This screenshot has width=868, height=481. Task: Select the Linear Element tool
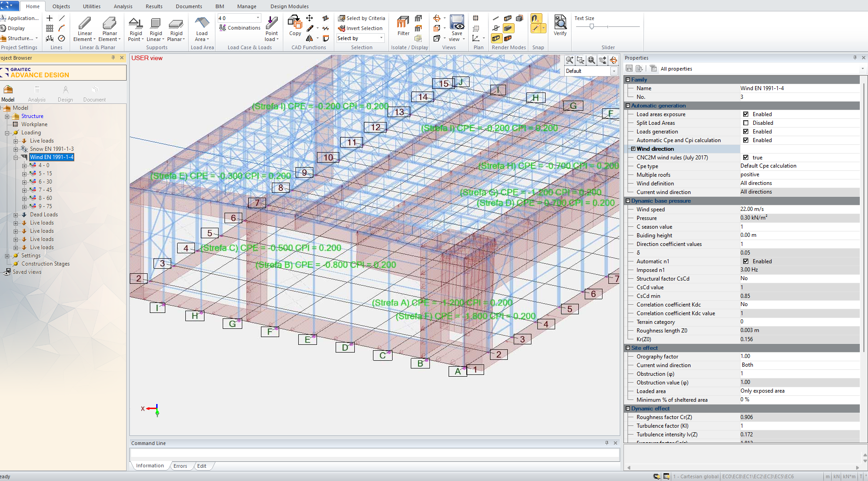(85, 29)
